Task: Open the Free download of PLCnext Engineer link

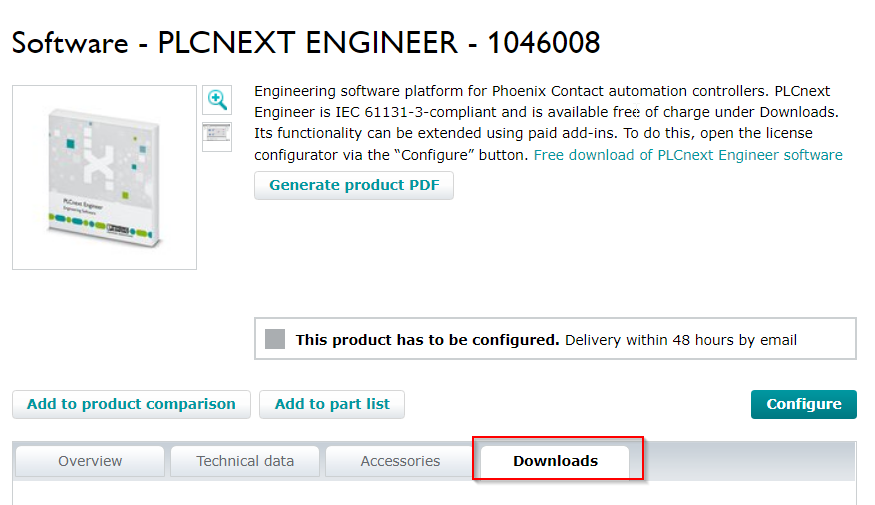Action: click(x=688, y=155)
